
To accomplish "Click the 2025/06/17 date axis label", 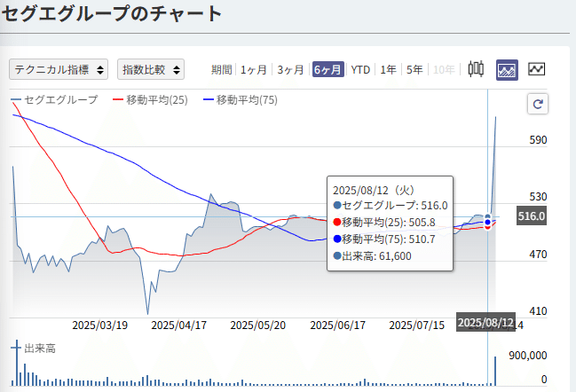I will click(x=337, y=325).
